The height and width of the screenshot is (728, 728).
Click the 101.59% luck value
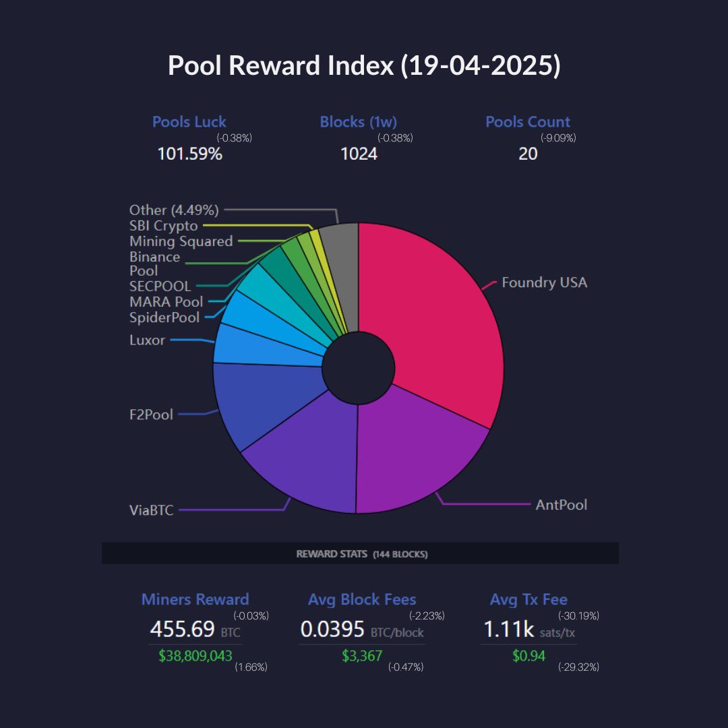coord(190,154)
